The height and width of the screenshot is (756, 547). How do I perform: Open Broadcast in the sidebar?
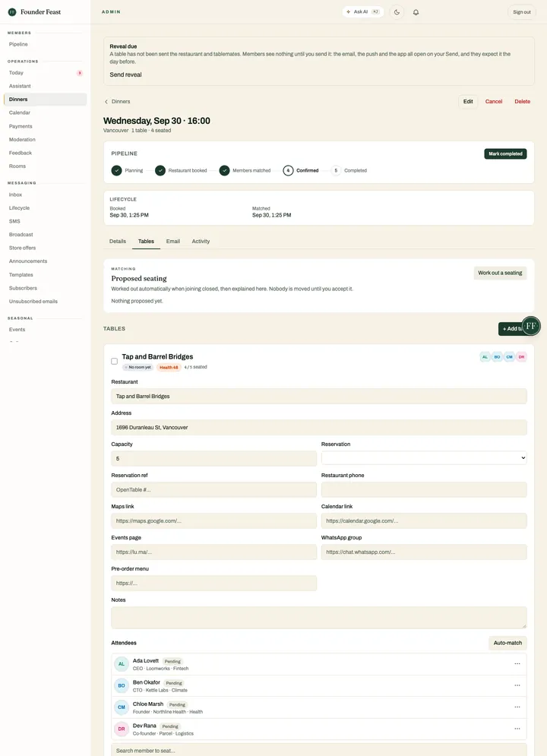(x=45, y=235)
